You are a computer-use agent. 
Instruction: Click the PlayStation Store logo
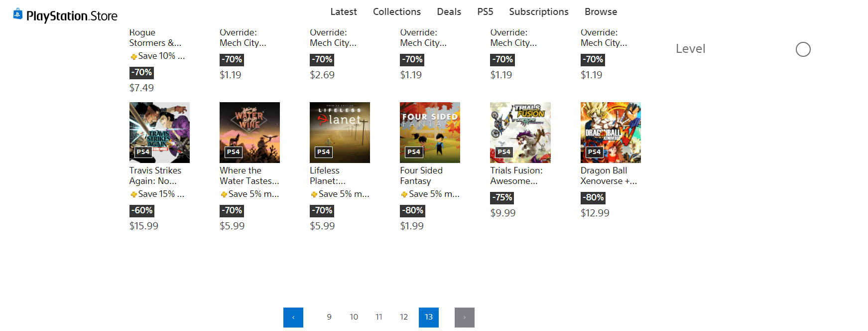pos(65,15)
